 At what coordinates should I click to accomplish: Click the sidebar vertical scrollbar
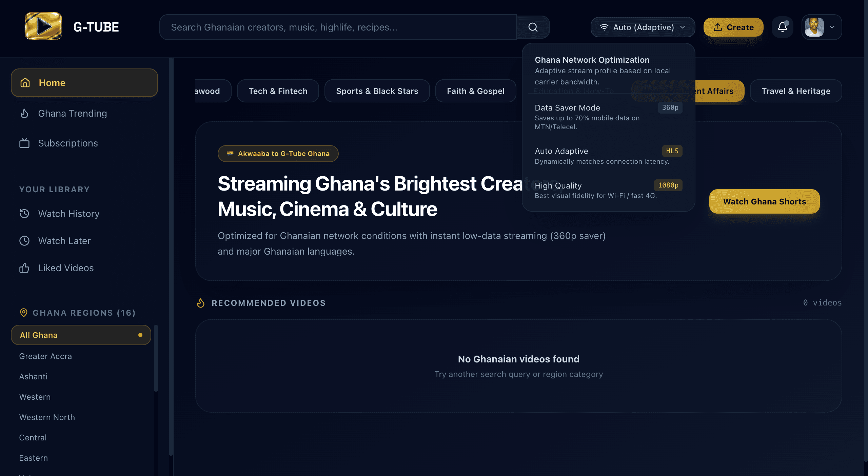click(x=171, y=256)
